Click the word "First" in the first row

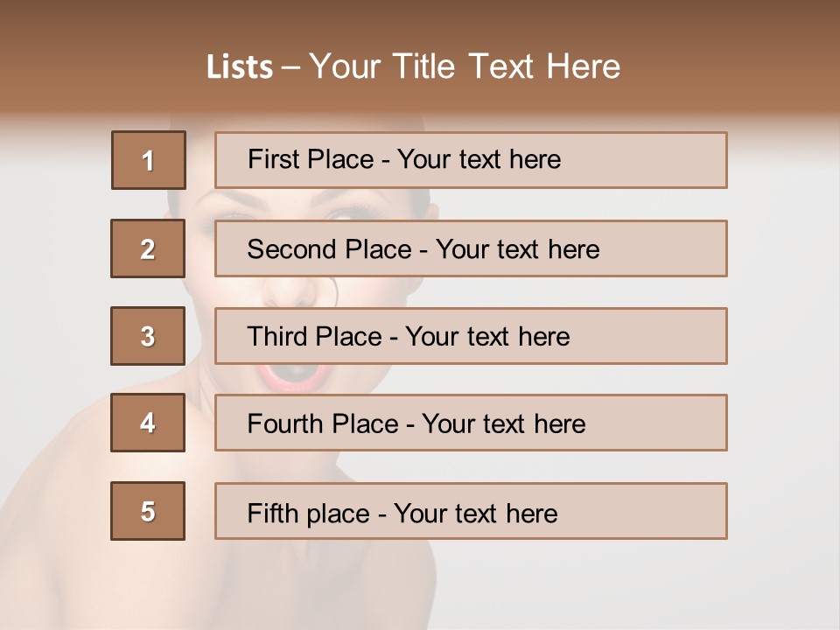273,159
